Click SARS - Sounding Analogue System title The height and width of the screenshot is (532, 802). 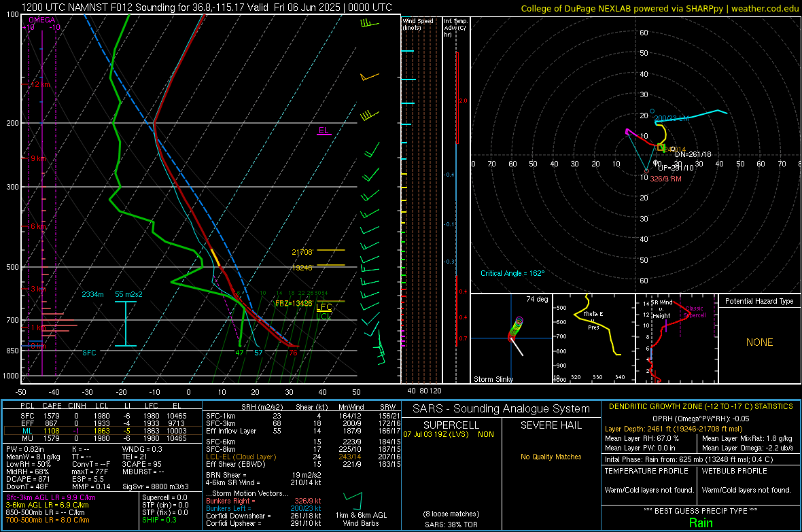(502, 409)
